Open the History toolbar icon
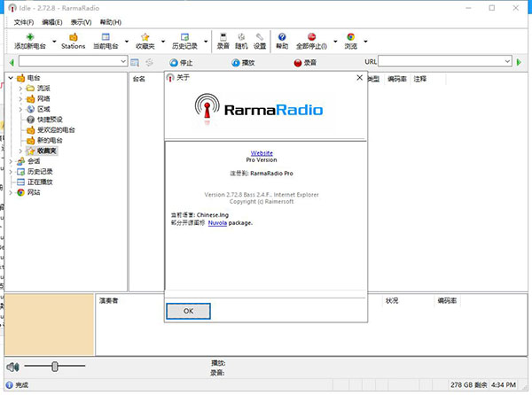532x395 pixels. tap(184, 37)
